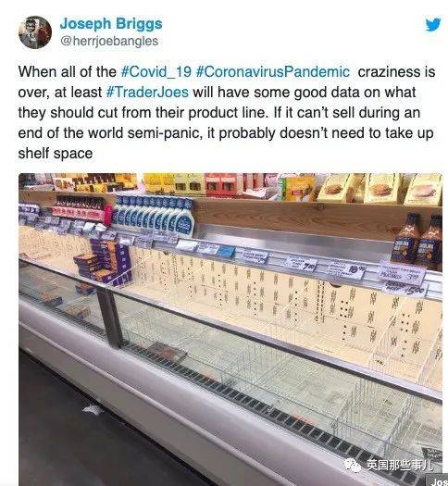Open the #Covid_19 hashtag
Image resolution: width=448 pixels, height=486 pixels.
pyautogui.click(x=156, y=72)
